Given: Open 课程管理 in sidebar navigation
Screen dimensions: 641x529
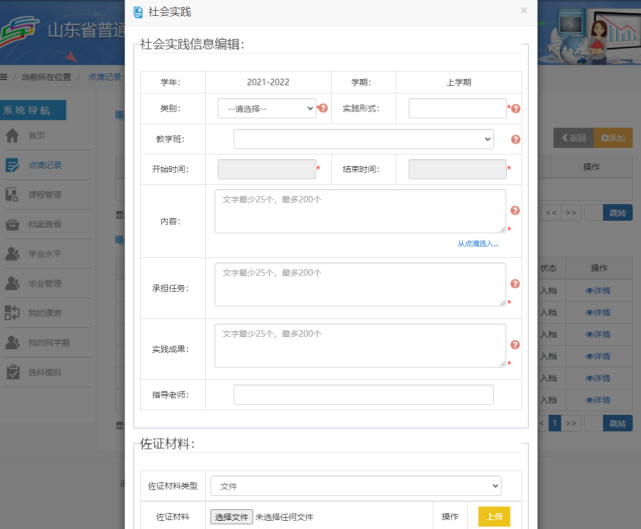Looking at the screenshot, I should (x=44, y=195).
